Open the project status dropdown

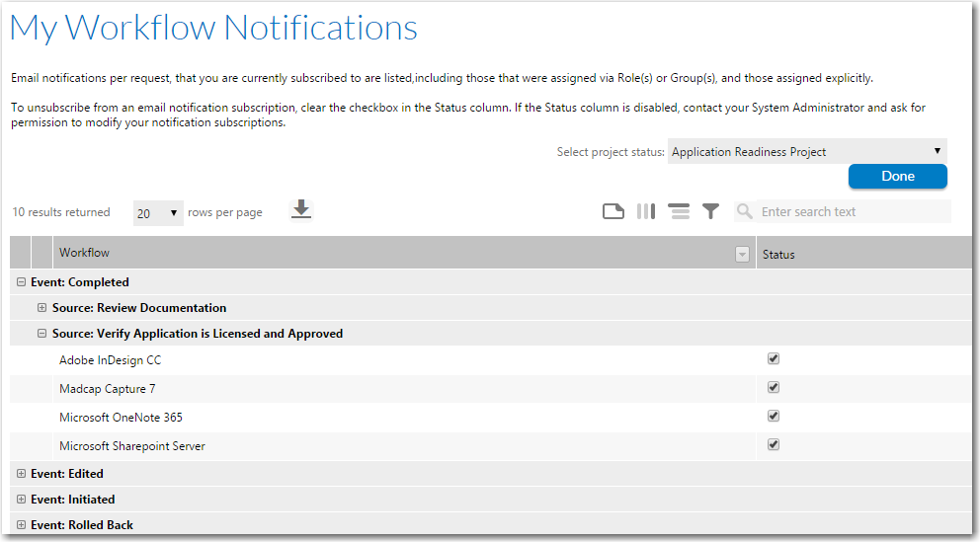[x=806, y=152]
